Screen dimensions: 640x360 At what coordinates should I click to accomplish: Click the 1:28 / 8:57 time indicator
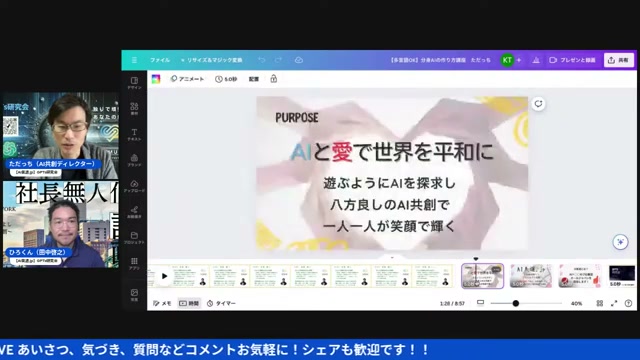point(452,303)
